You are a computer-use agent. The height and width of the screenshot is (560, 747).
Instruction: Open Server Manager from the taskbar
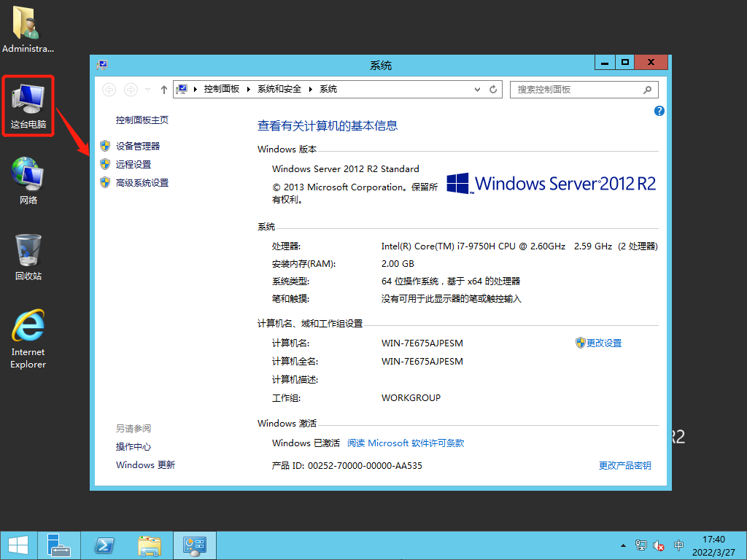pyautogui.click(x=59, y=545)
